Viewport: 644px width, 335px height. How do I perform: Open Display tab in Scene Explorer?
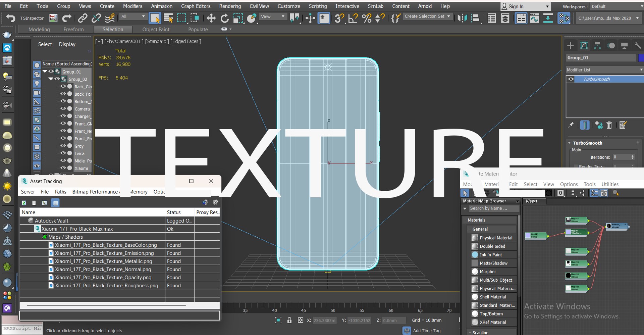click(x=67, y=44)
